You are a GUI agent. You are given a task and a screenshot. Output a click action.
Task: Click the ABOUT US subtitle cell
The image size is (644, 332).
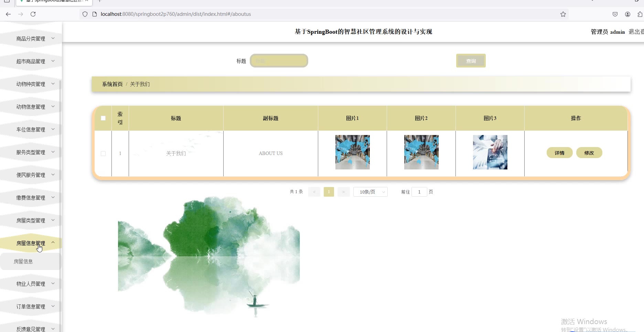271,153
